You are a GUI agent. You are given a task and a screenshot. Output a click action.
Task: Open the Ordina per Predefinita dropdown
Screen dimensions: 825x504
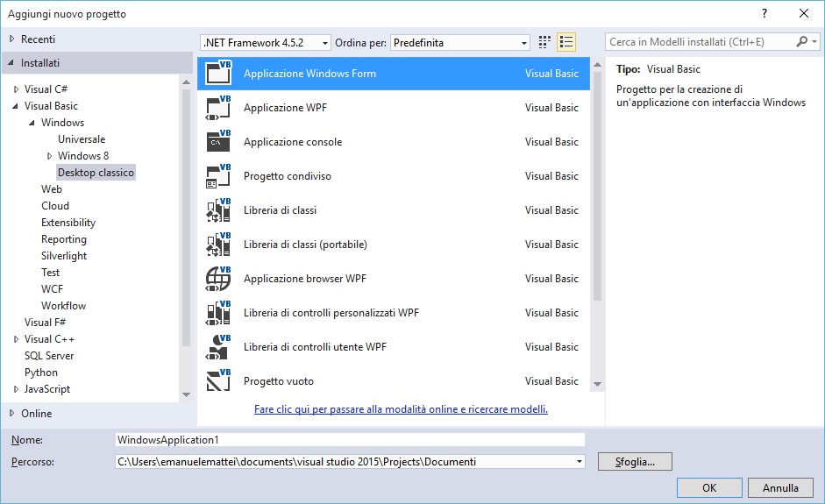coord(460,43)
